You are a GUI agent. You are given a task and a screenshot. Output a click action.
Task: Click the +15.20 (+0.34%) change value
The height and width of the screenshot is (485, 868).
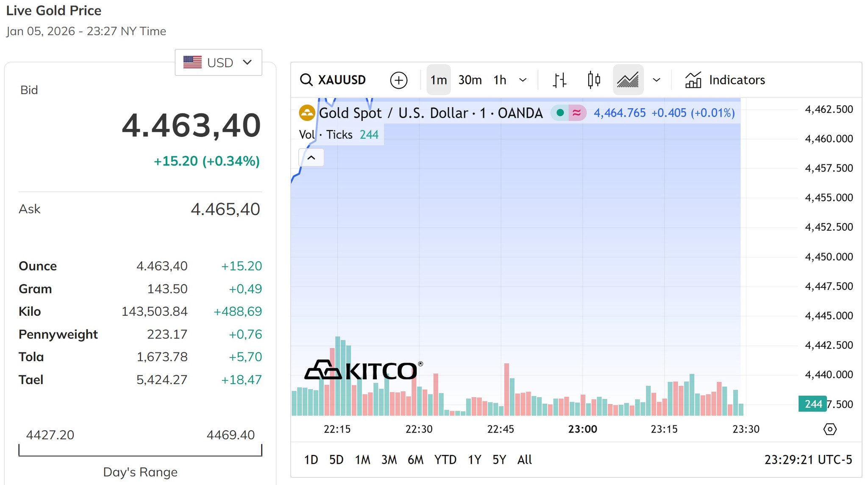click(206, 161)
